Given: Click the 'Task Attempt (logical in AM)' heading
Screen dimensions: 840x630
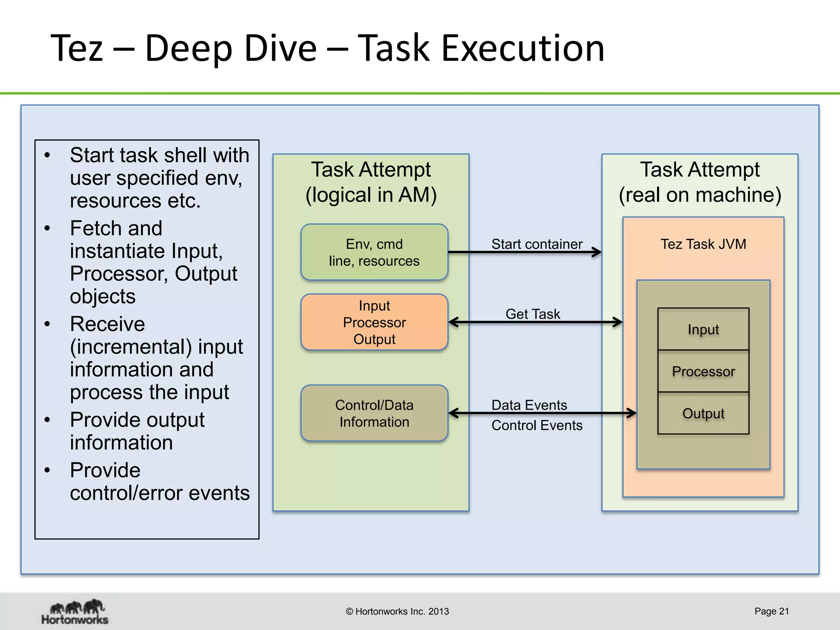Looking at the screenshot, I should [x=371, y=182].
